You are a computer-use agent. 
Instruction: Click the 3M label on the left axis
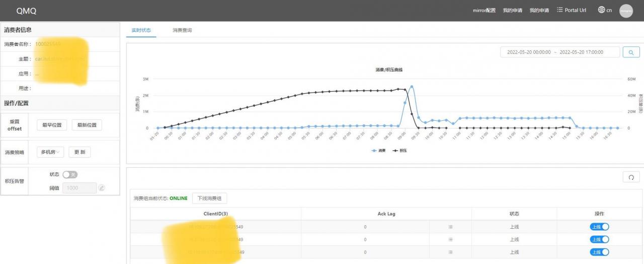(145, 79)
